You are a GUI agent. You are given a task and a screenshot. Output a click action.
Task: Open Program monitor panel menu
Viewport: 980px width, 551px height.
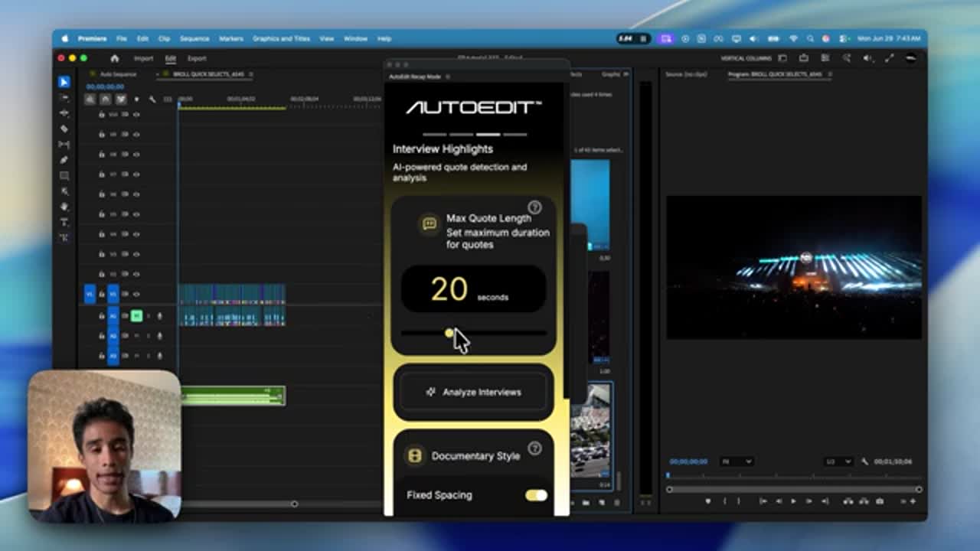[x=830, y=74]
